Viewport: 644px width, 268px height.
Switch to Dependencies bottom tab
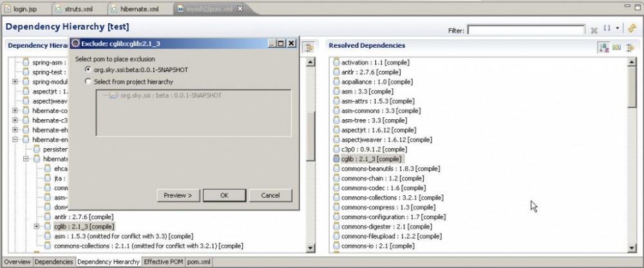pos(54,262)
